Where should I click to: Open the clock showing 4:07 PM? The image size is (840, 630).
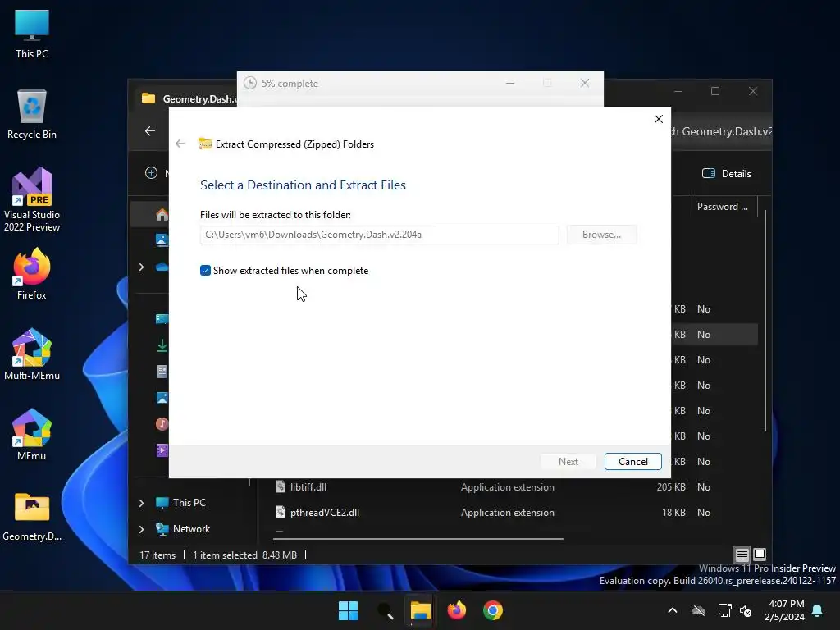784,610
